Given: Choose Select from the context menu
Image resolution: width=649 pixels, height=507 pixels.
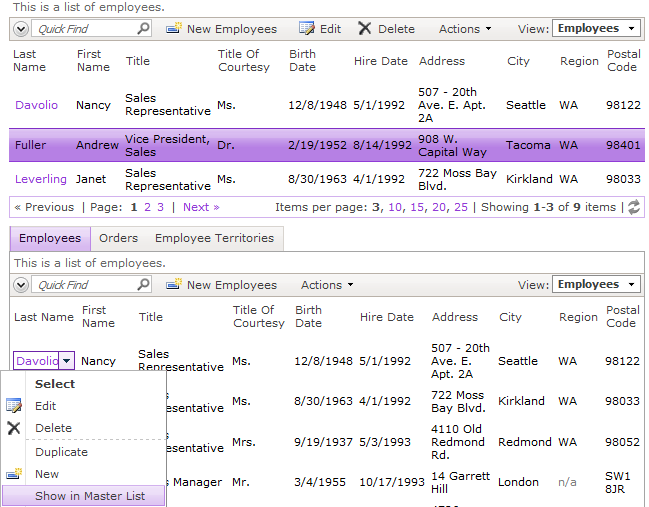Looking at the screenshot, I should point(55,384).
